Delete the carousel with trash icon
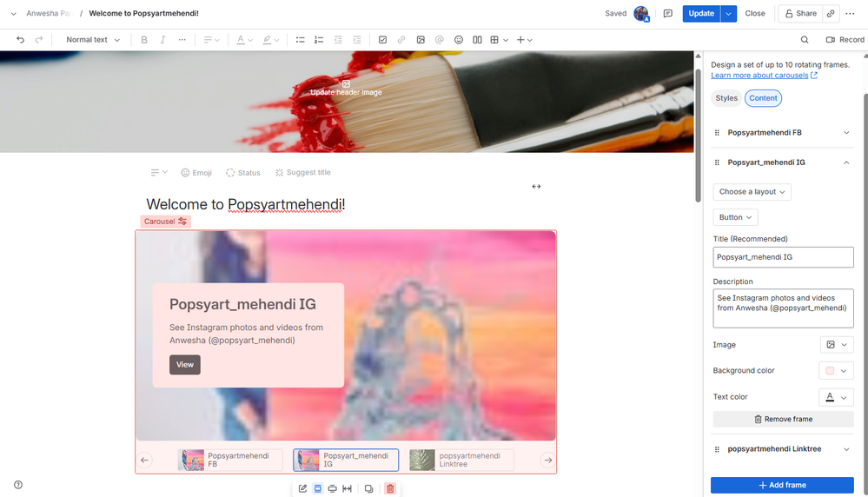The width and height of the screenshot is (868, 497). (390, 488)
